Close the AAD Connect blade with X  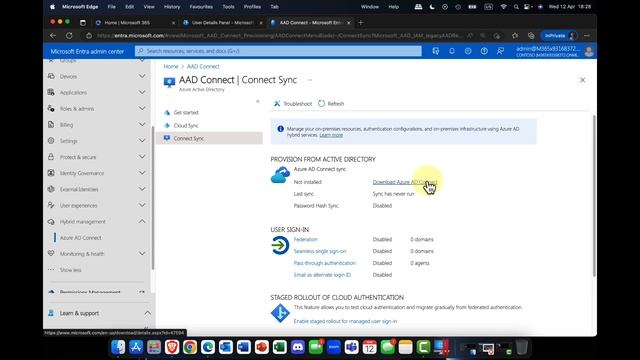coord(582,80)
